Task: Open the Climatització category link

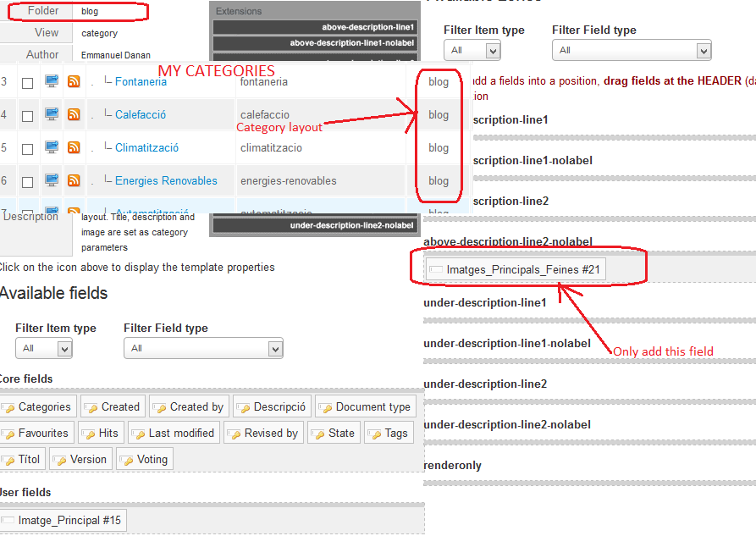Action: (x=146, y=147)
